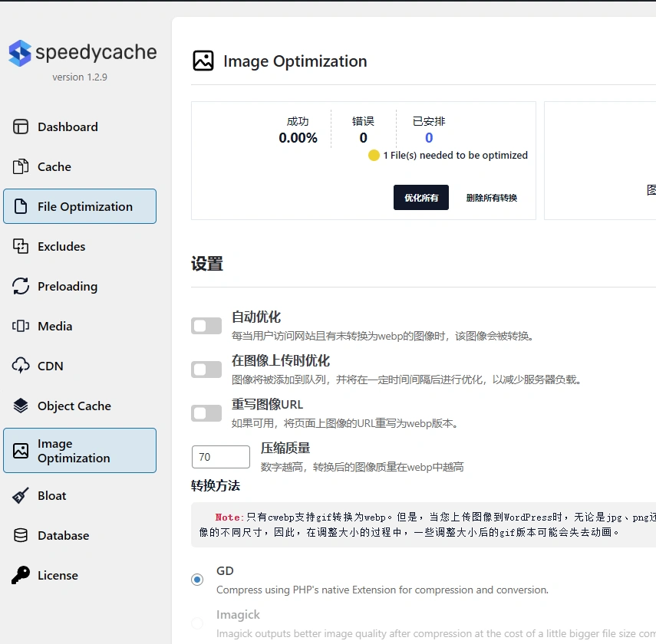The height and width of the screenshot is (644, 656).
Task: Select the GD compression radio button
Action: [x=198, y=579]
